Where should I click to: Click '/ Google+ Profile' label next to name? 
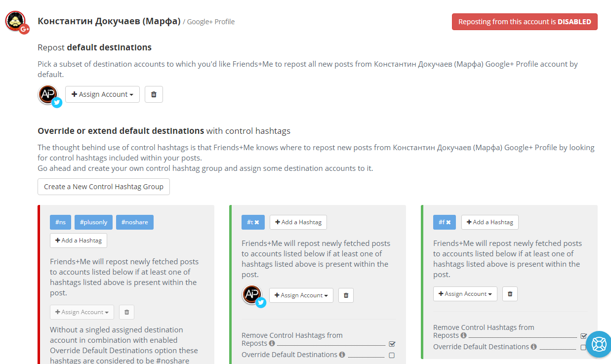[x=209, y=22]
